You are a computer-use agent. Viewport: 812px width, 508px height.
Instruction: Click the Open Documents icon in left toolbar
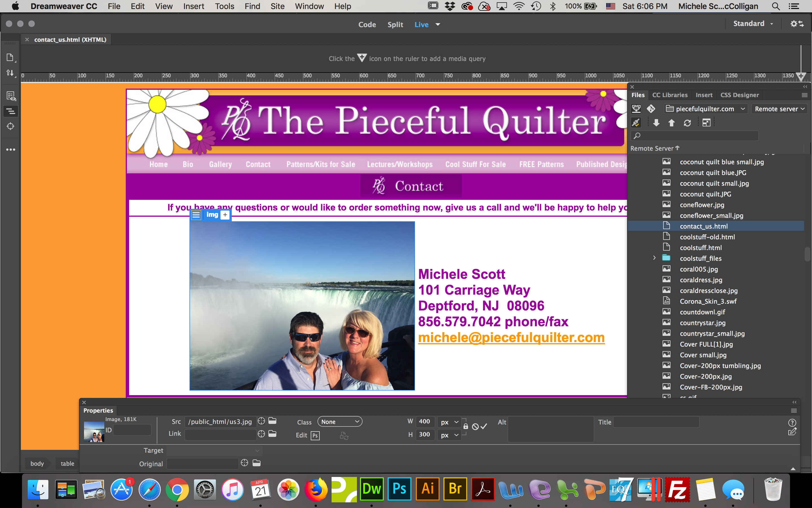10,58
